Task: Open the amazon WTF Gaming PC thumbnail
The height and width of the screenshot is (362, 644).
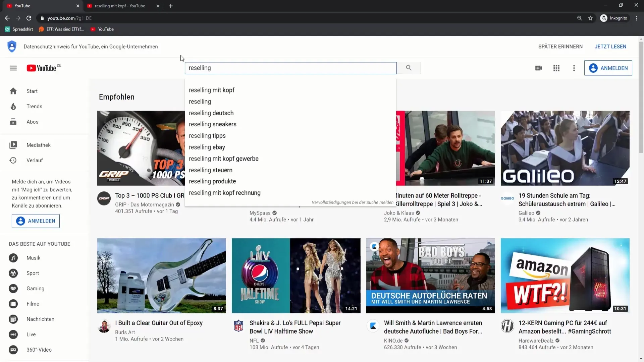Action: coord(565,276)
